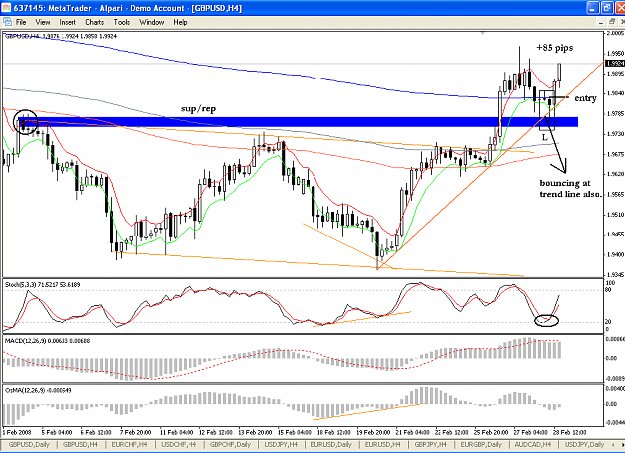The image size is (625, 453).
Task: Click the 1.9400 value on price scale
Action: coord(616,254)
